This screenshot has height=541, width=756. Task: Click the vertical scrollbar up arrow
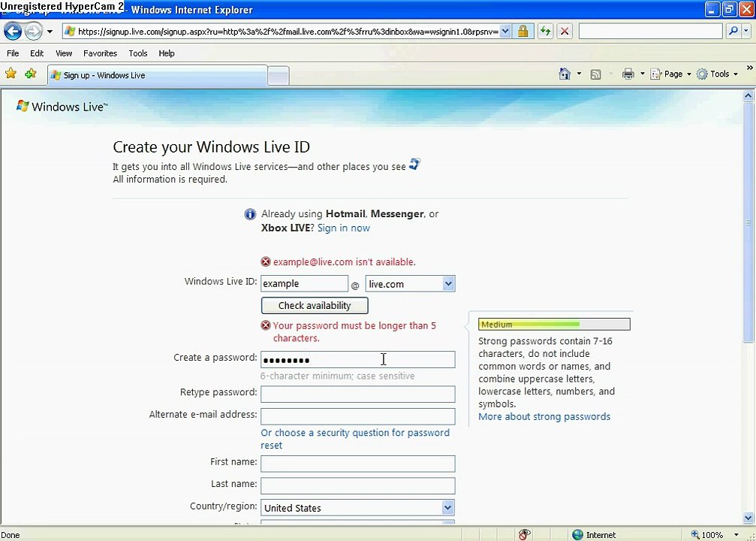click(748, 95)
